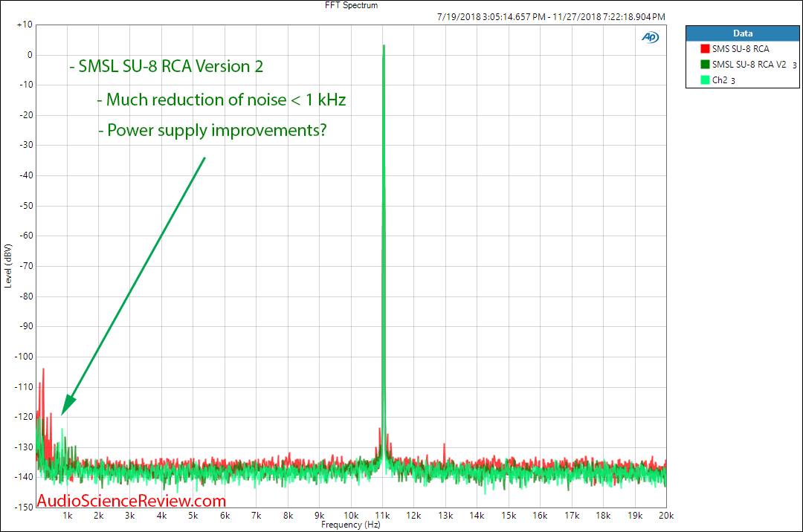Viewport: 803px width, 532px height.
Task: Click the '-50' level tick label
Action: click(x=25, y=206)
